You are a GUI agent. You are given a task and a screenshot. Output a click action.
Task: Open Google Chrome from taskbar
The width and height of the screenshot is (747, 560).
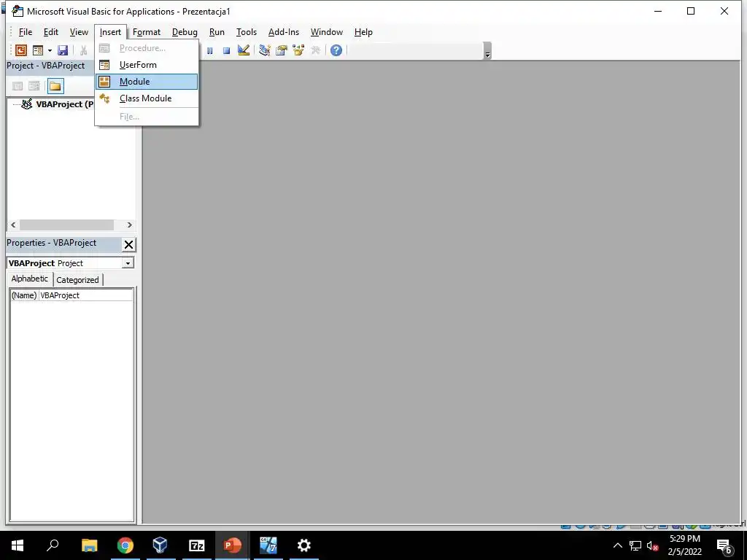[125, 545]
